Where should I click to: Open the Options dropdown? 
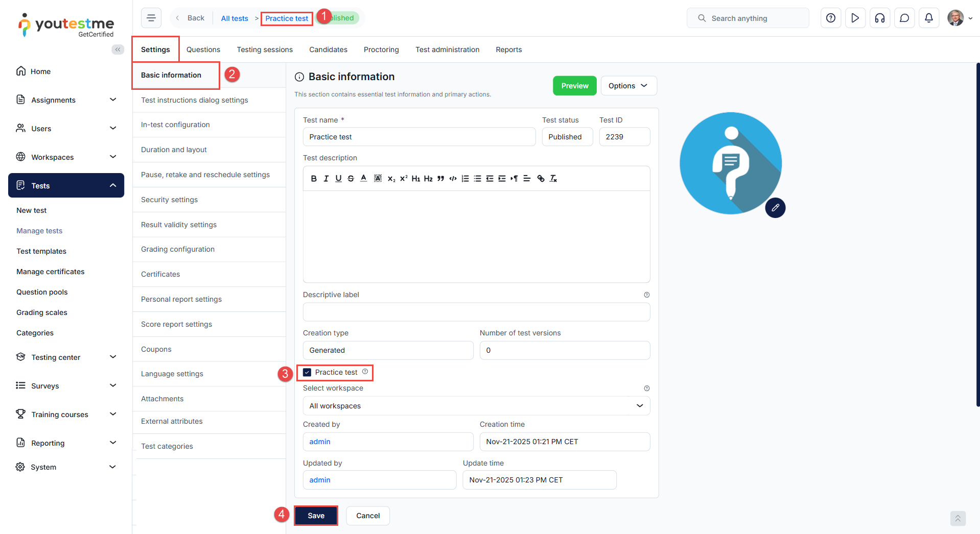(x=628, y=86)
